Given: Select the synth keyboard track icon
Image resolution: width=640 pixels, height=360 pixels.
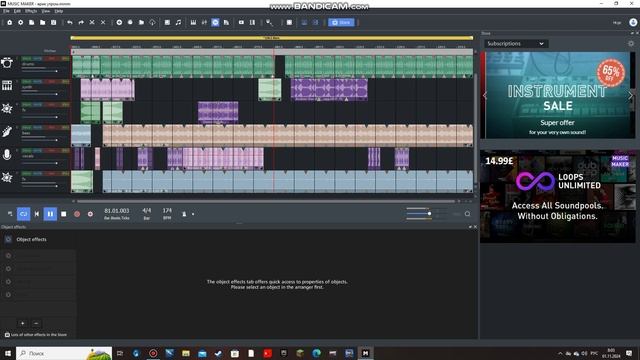Looking at the screenshot, I should (x=7, y=85).
